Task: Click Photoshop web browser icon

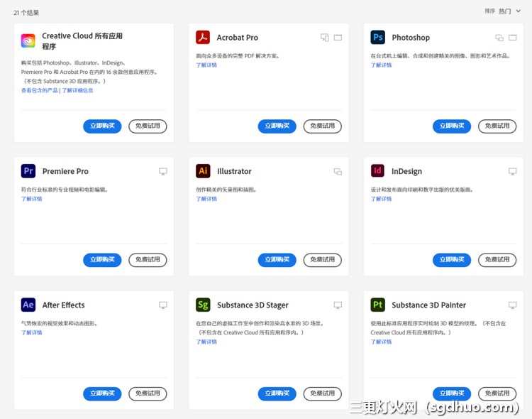Action: [x=513, y=38]
